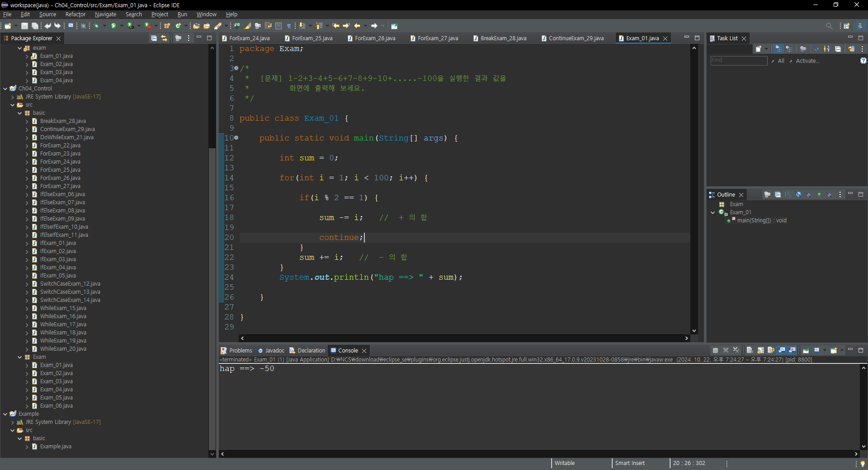Toggle Hide Fields in the Outline view
The image size is (868, 470).
(798, 195)
